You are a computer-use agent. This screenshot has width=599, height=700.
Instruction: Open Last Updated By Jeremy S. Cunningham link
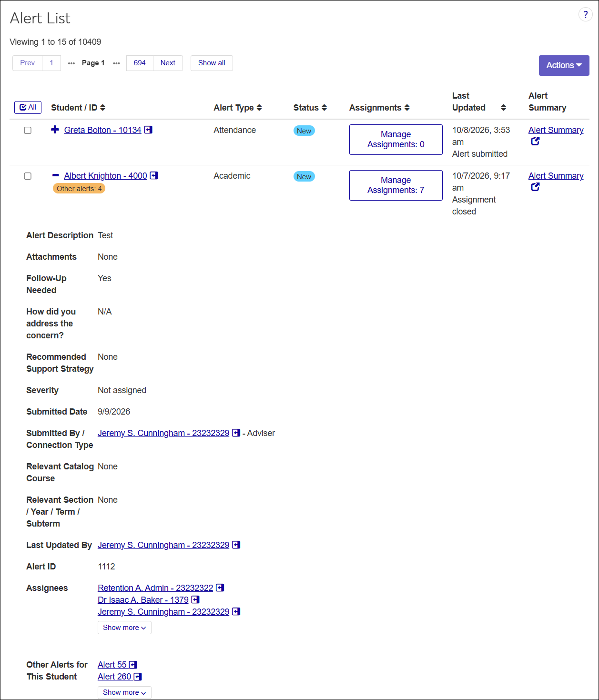[x=163, y=545]
